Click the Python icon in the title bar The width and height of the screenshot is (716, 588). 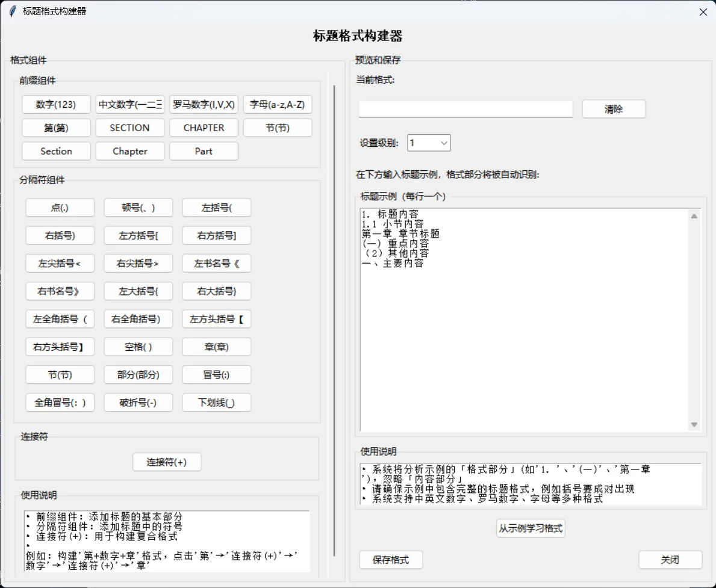tap(11, 11)
